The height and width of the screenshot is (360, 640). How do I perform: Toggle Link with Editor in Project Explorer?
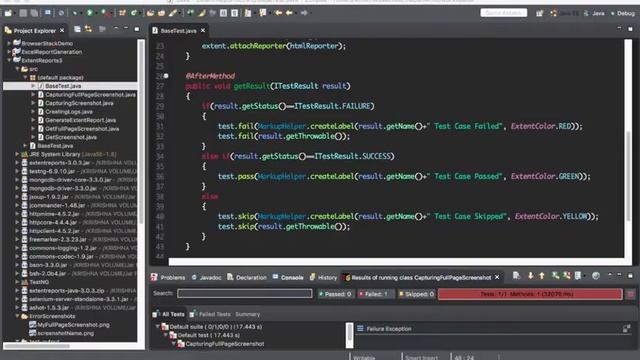[88, 29]
